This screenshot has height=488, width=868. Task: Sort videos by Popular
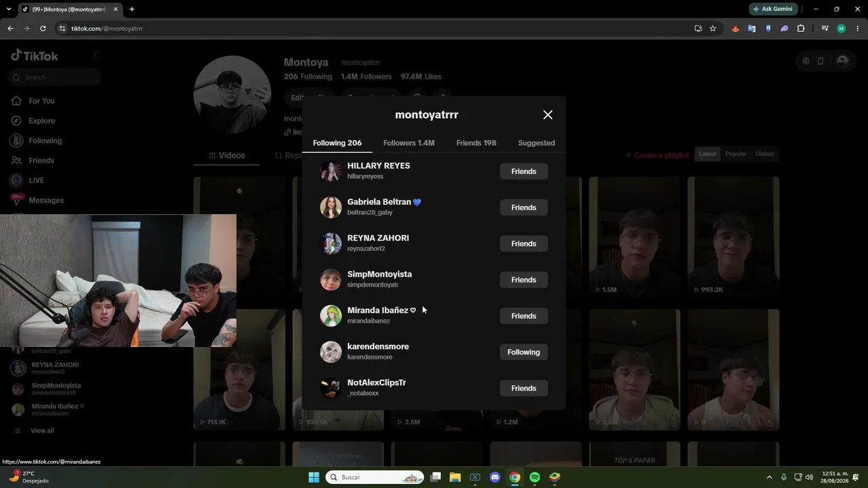(736, 154)
